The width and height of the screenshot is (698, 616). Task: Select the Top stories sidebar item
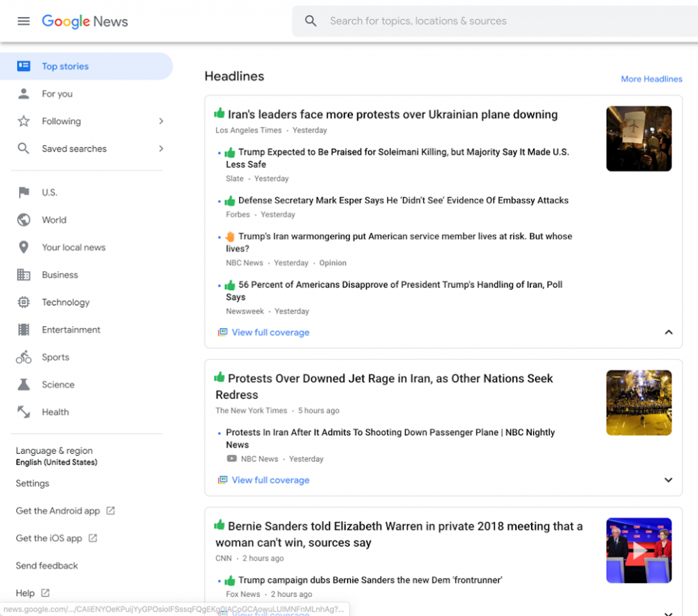(x=87, y=66)
